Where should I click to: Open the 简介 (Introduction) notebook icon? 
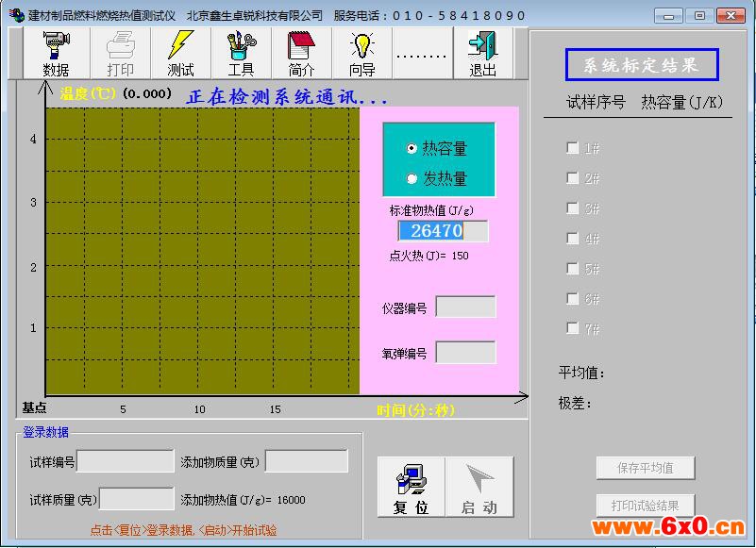(301, 53)
